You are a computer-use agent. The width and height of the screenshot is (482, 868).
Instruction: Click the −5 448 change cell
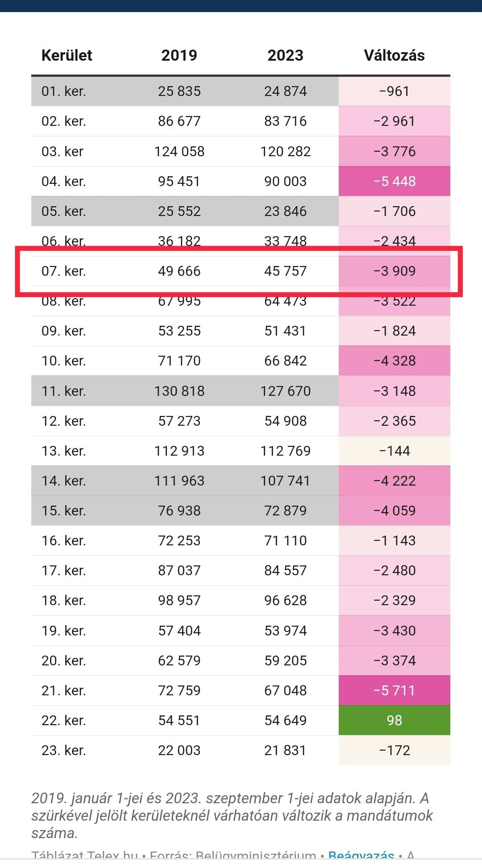pyautogui.click(x=395, y=181)
